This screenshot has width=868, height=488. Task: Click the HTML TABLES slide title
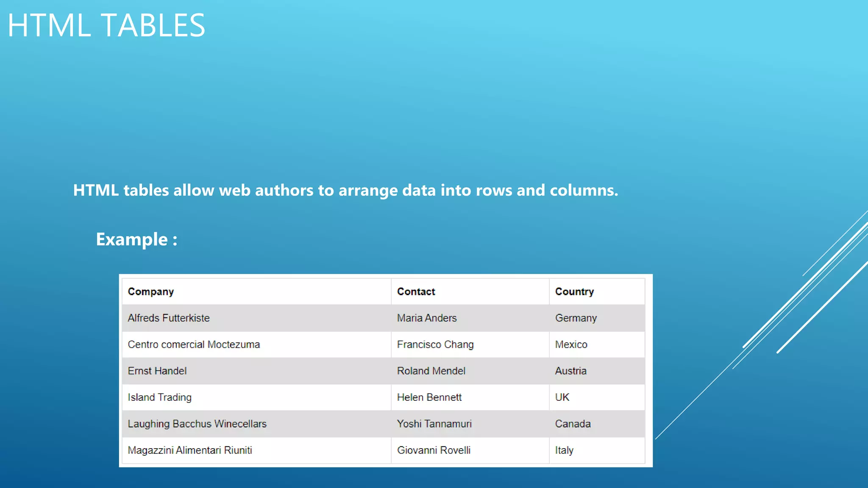[106, 25]
